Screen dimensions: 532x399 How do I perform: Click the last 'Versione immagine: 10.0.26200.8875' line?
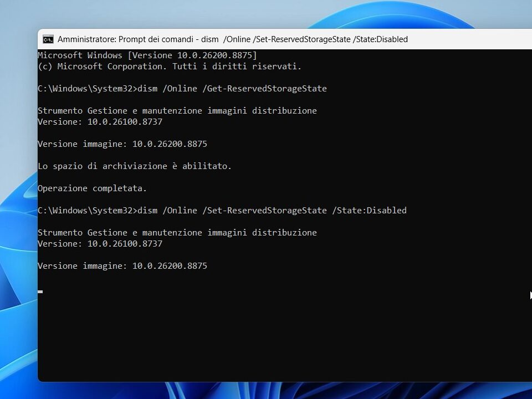[122, 266]
